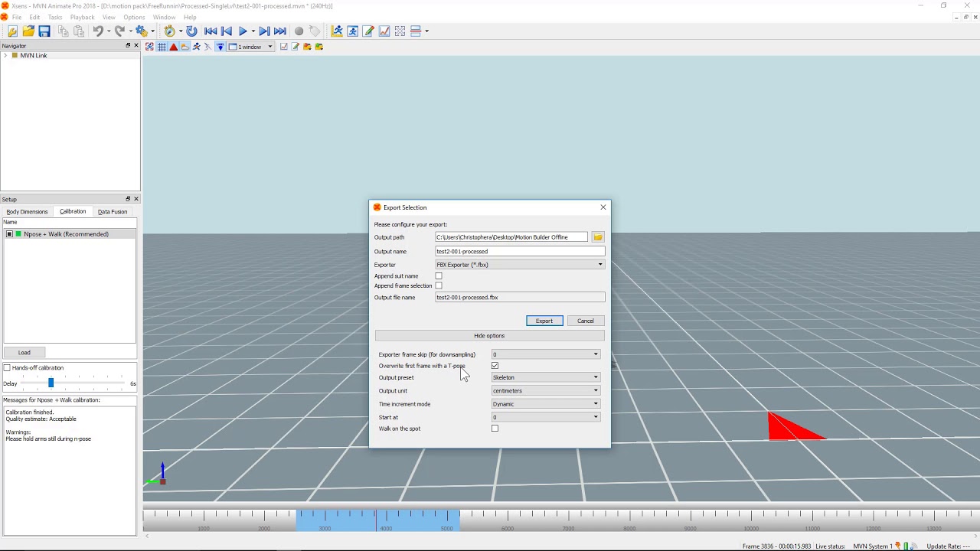Click the pencil notepad icon in main toolbar
Image resolution: width=980 pixels, height=551 pixels.
point(368,31)
